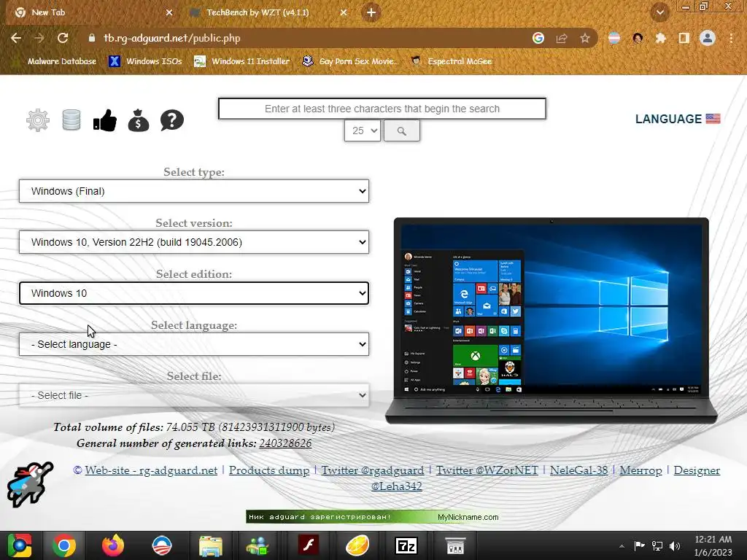Screen dimensions: 747x560
Task: Open the Products dump link
Action: [269, 470]
